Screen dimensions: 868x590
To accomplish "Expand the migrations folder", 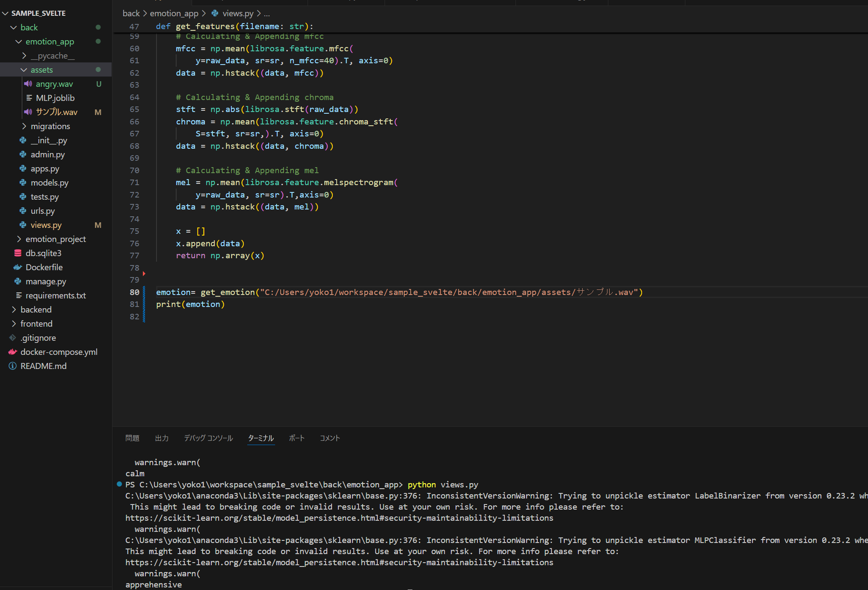I will [24, 126].
